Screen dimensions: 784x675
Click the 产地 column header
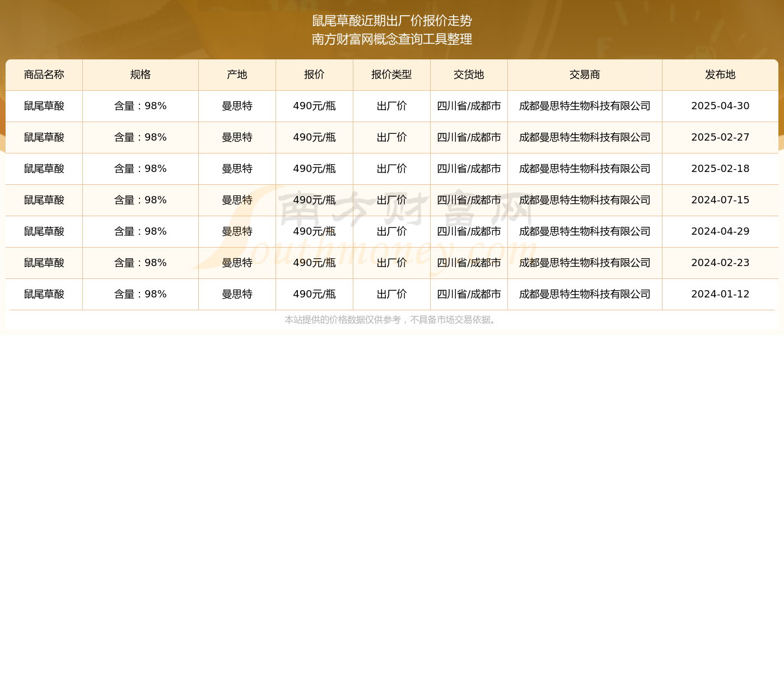[237, 75]
